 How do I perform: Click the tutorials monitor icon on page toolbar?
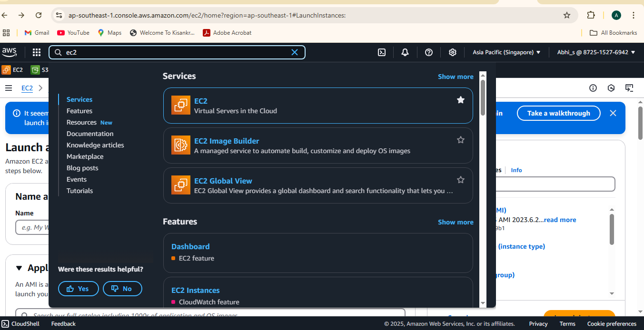(x=629, y=88)
